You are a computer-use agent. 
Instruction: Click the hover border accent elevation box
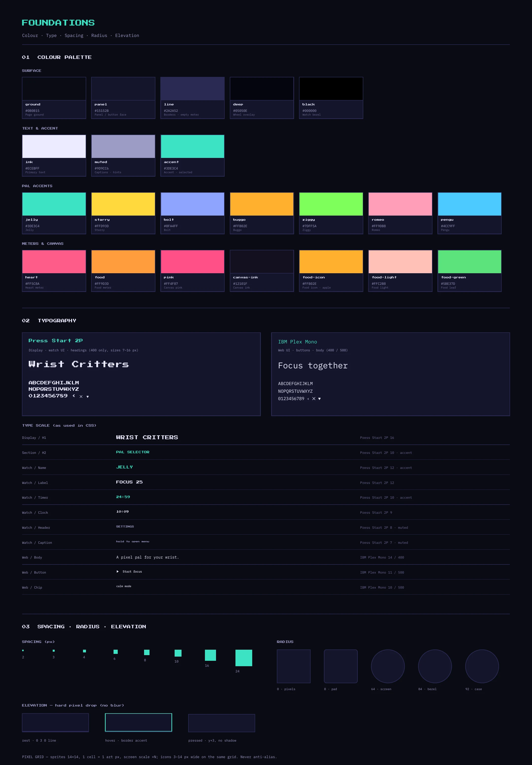click(x=139, y=722)
